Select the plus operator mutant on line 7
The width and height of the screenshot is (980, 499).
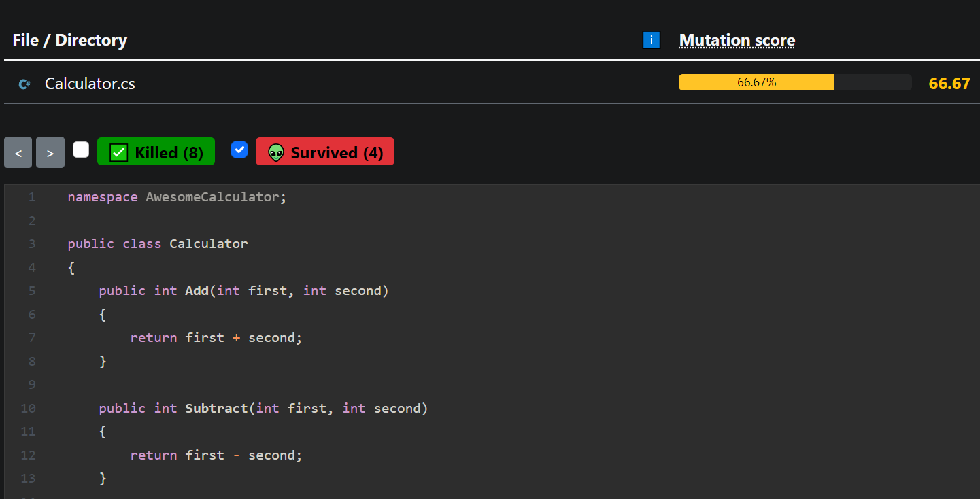236,338
